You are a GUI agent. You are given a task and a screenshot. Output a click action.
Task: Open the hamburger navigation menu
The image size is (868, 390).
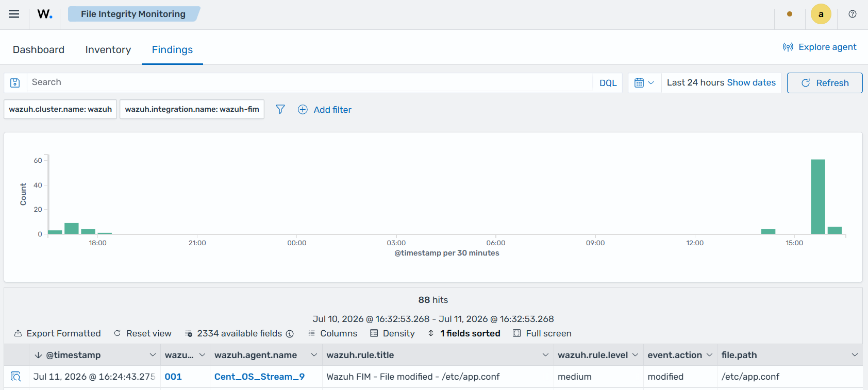(14, 14)
